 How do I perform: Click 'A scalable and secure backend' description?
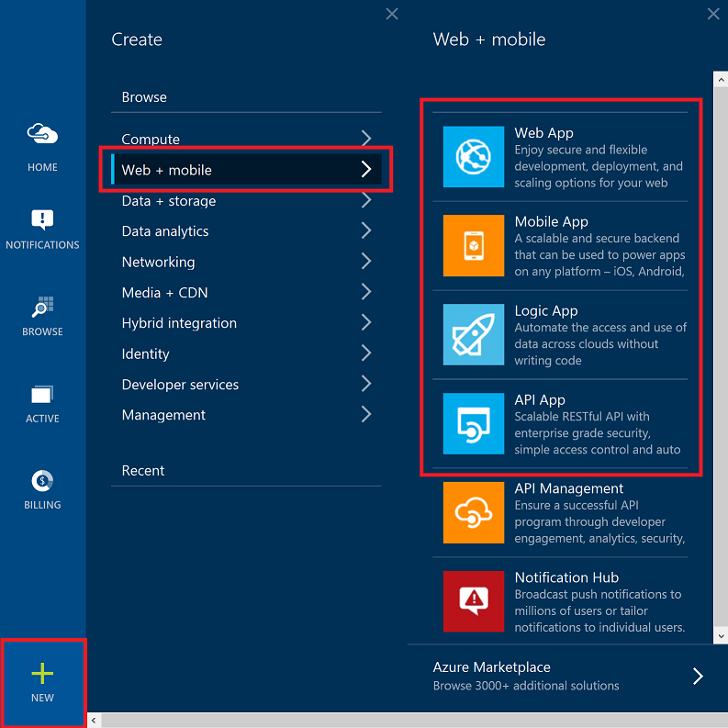click(x=597, y=239)
